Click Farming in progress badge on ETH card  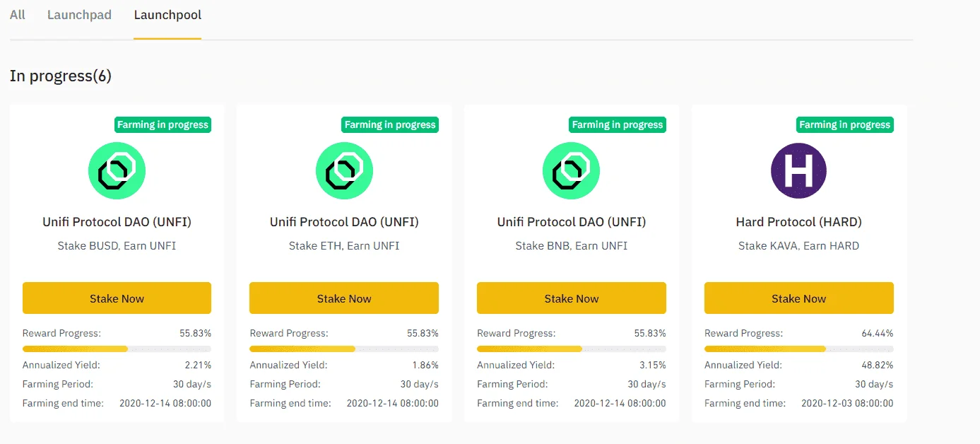point(390,124)
